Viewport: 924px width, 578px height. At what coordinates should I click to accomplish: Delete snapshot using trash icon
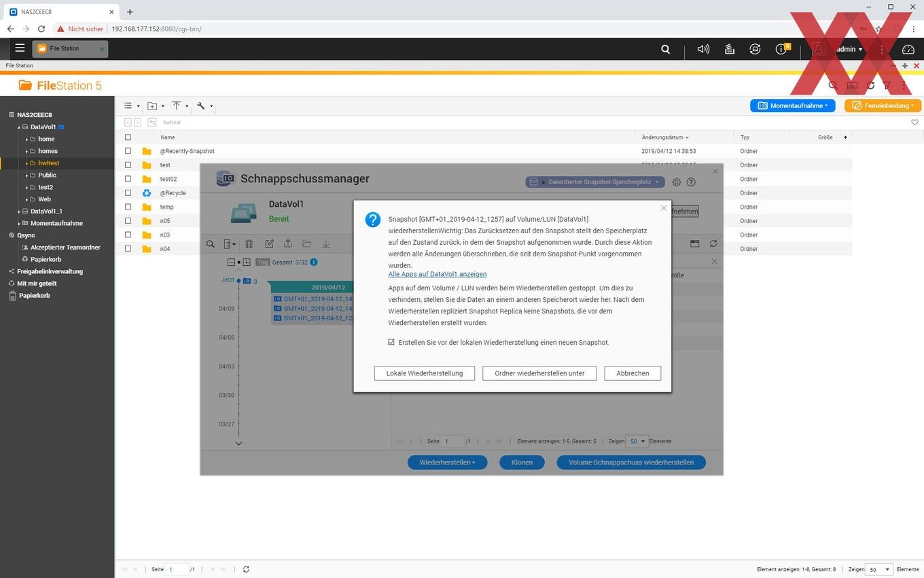tap(249, 244)
